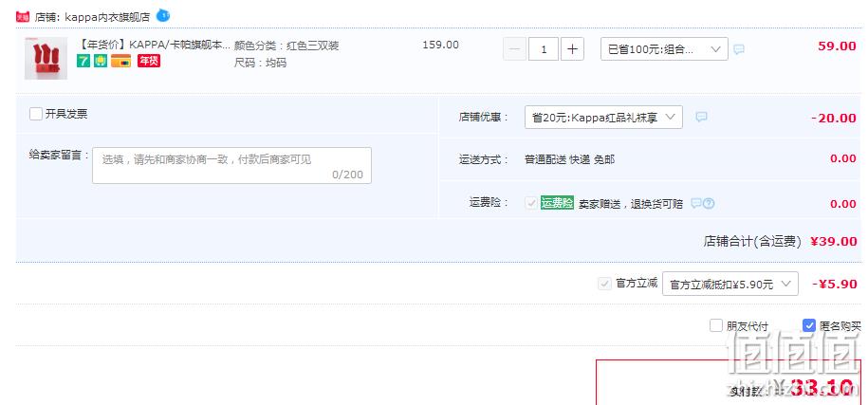Open the product title 【年货价】KAPPA/卡帕旗舰 link
The width and height of the screenshot is (868, 405).
point(152,46)
